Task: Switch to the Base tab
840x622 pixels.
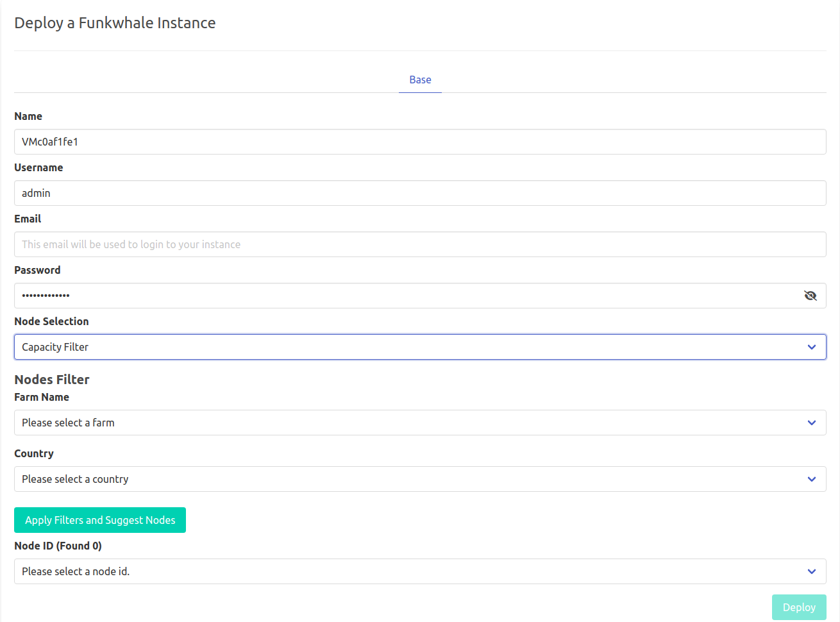Action: point(420,80)
